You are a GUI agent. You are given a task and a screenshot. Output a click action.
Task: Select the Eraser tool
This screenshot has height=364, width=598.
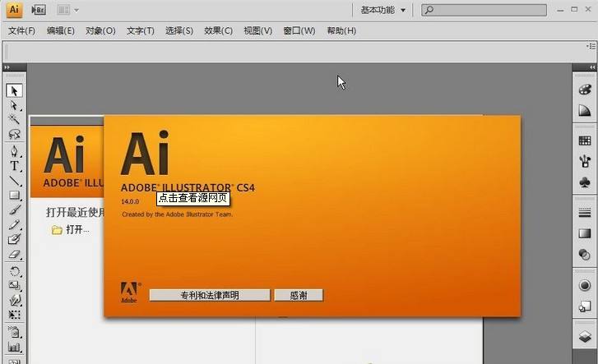pos(14,254)
